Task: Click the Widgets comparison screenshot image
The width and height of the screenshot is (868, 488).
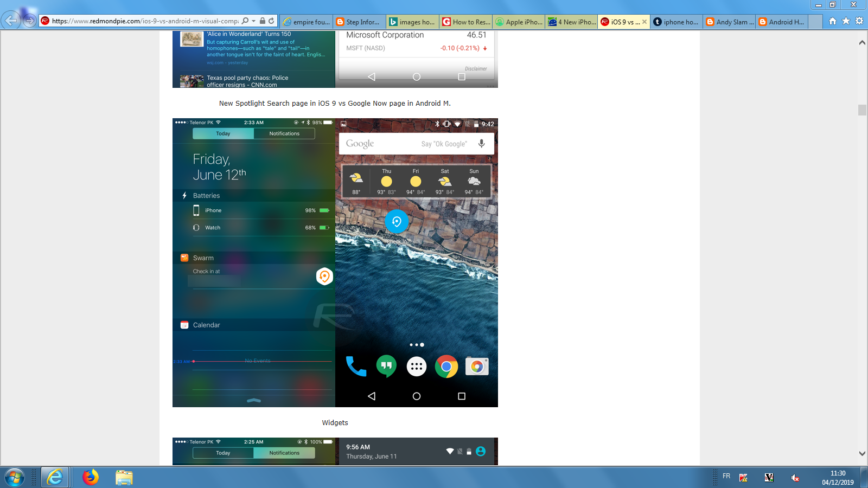Action: tap(335, 262)
